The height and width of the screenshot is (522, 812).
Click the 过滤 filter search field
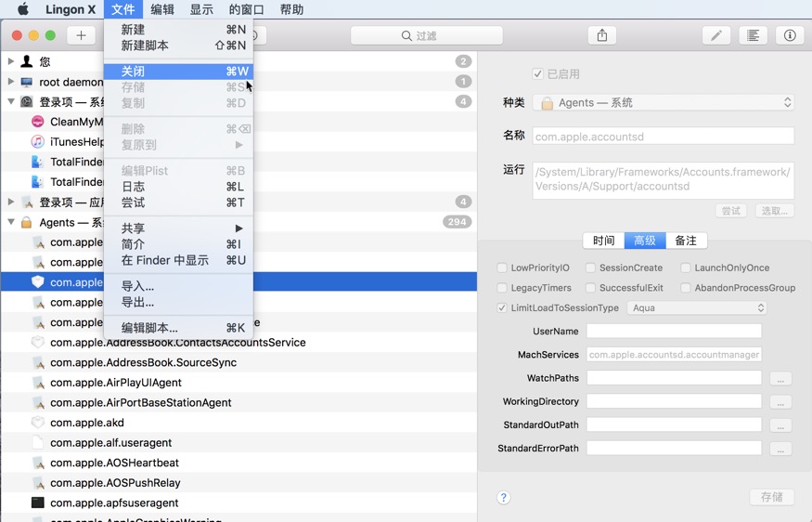click(427, 36)
